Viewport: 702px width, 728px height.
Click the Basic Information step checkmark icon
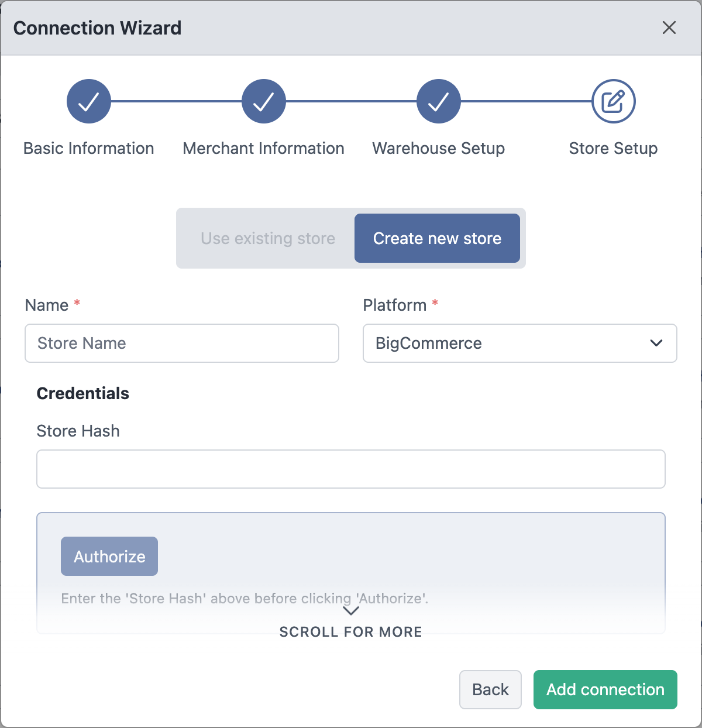(89, 101)
